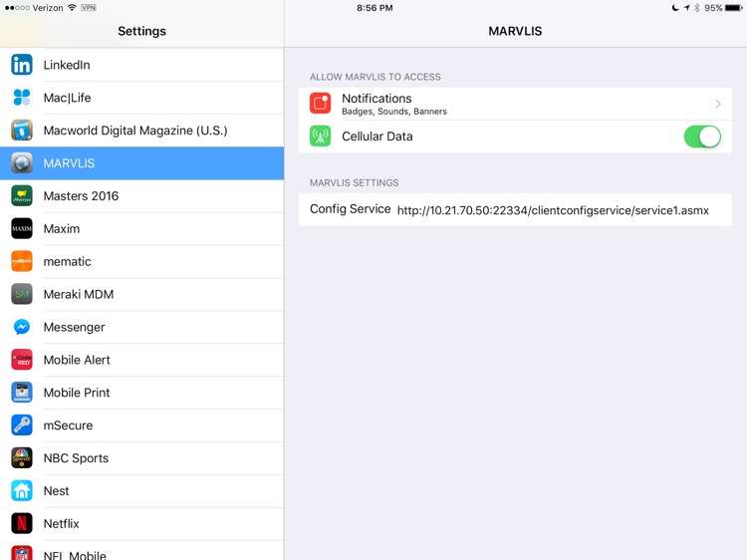Tap the Bluetooth status icon
The image size is (747, 560).
[x=697, y=8]
